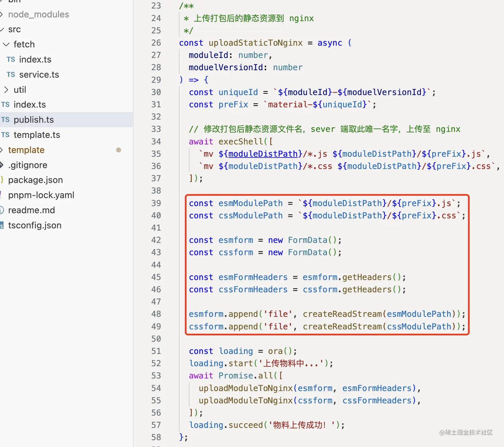Screen dimensions: 504x447
Task: Click esmModulePath declaration on line 39
Action: pyautogui.click(x=251, y=203)
